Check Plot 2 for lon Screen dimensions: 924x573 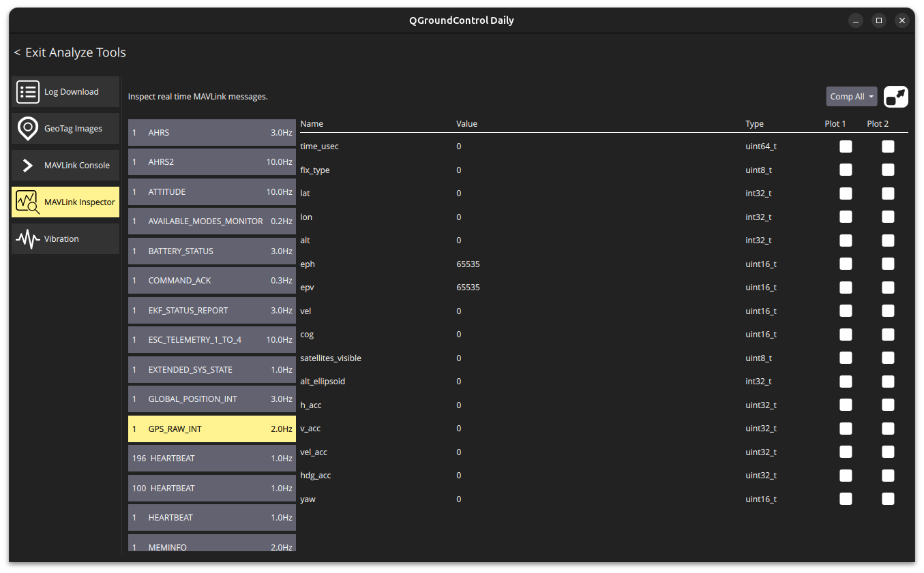pos(888,217)
